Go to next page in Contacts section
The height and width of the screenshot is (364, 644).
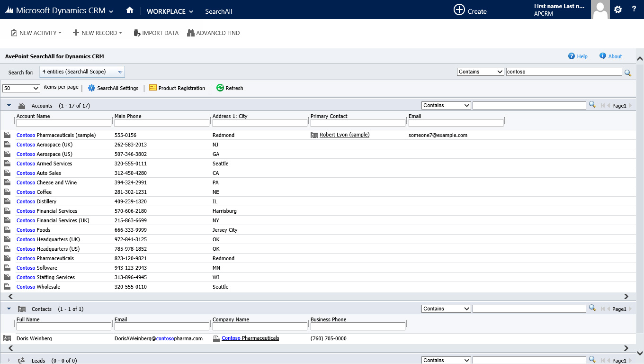[630, 309]
